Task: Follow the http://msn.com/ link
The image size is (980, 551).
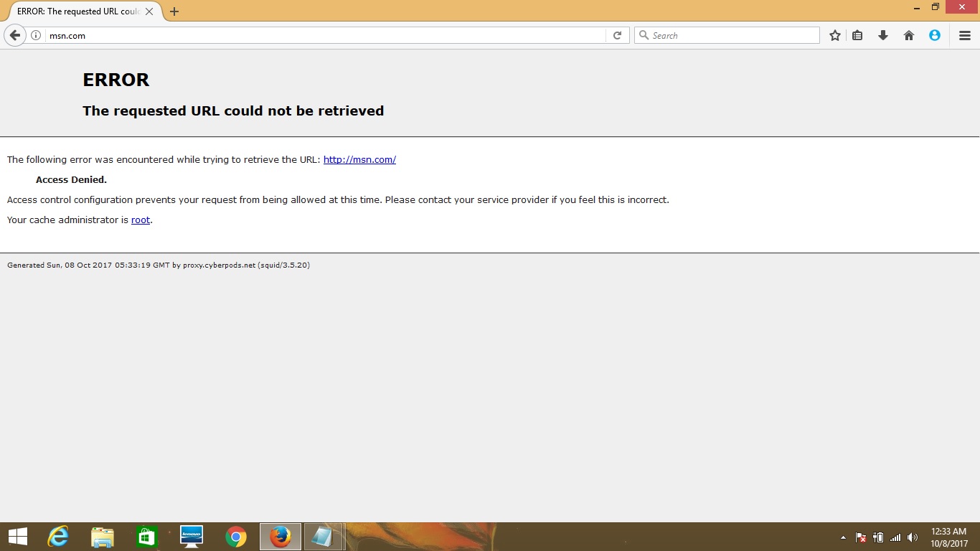Action: [x=359, y=160]
